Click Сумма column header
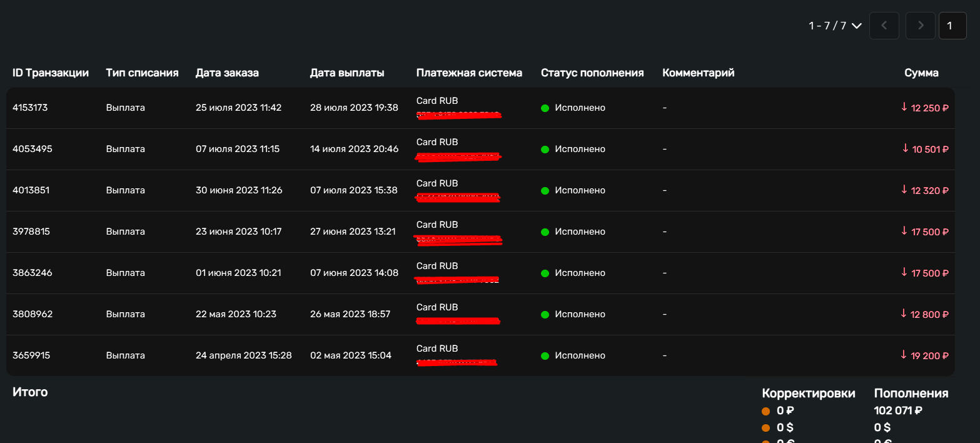Screen dimensions: 980x443 pos(921,73)
